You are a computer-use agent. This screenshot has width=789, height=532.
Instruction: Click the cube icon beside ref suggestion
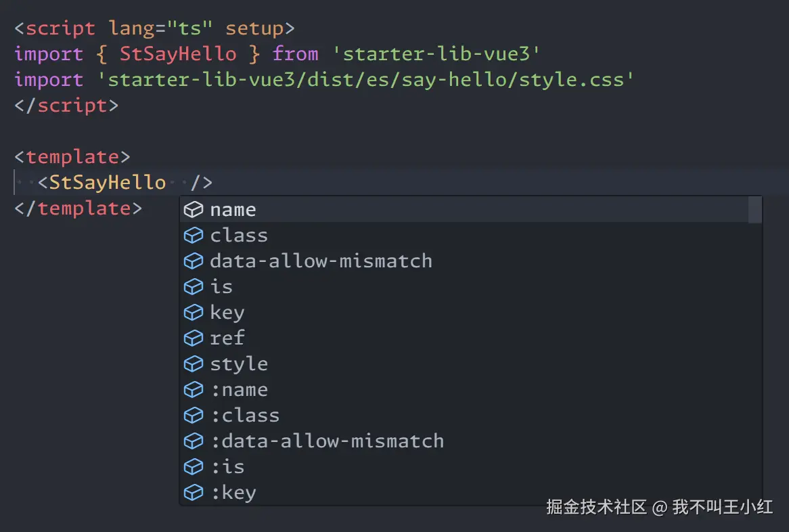click(194, 338)
